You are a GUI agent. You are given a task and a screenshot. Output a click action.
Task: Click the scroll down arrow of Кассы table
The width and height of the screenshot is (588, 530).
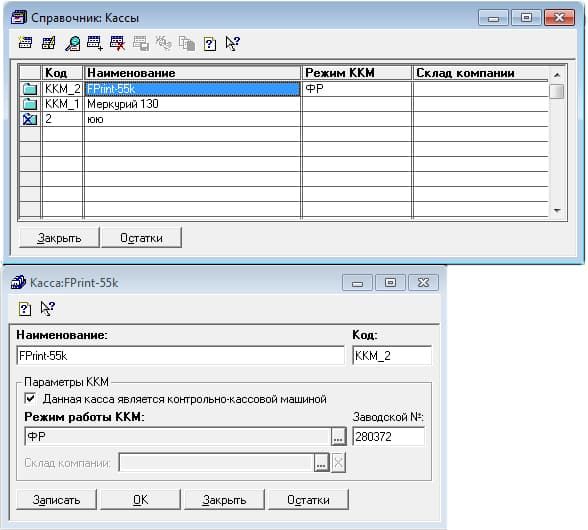(557, 210)
